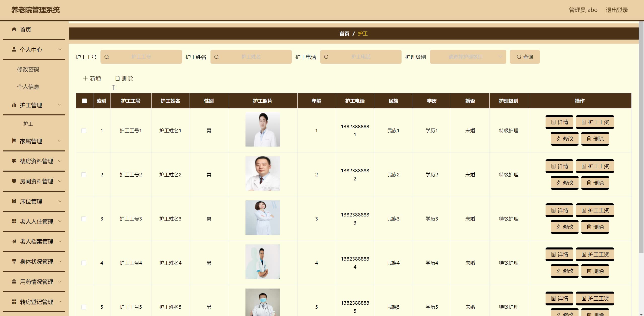Viewport: 644px width, 316px height.
Task: Click the person icon for 个人中心
Action: click(x=14, y=49)
